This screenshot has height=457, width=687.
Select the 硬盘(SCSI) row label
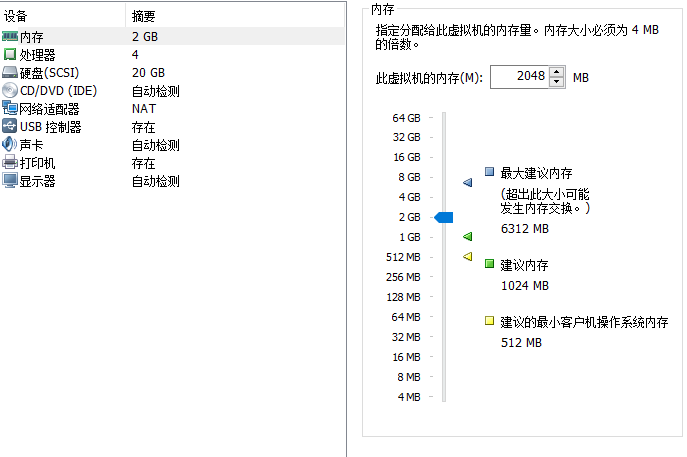click(50, 73)
